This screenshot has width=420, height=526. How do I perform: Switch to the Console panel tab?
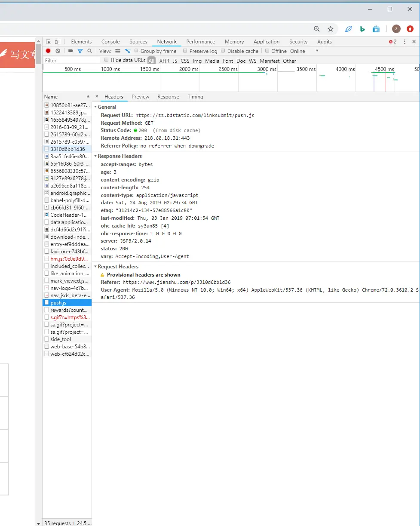point(110,42)
